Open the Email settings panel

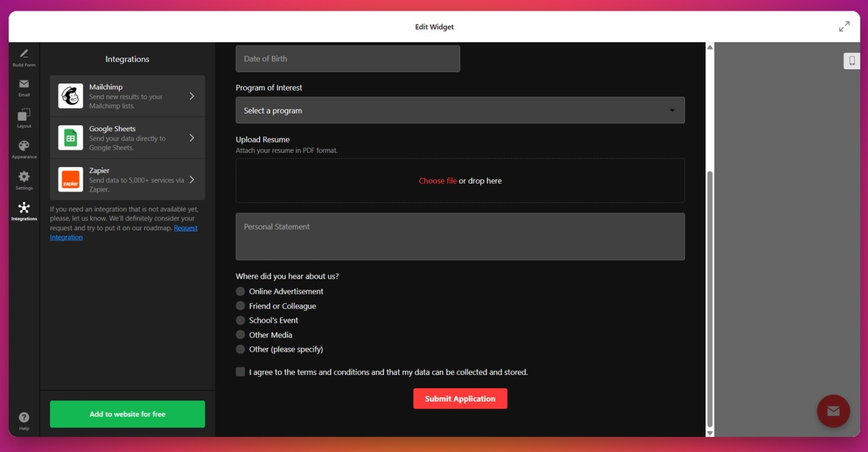[24, 88]
